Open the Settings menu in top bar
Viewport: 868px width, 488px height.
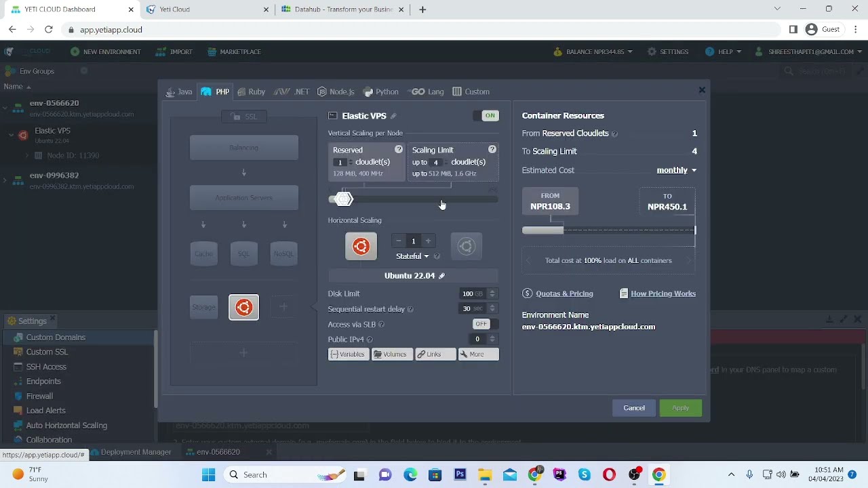point(668,52)
